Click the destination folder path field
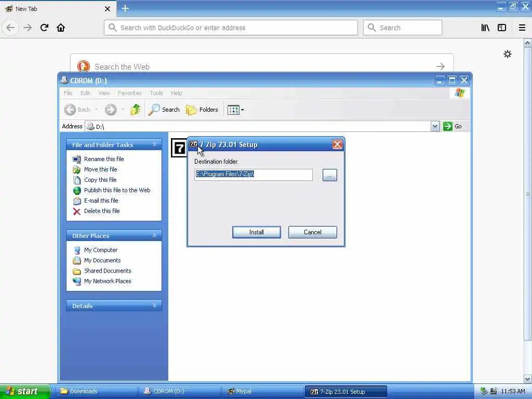532x399 pixels. pyautogui.click(x=254, y=175)
